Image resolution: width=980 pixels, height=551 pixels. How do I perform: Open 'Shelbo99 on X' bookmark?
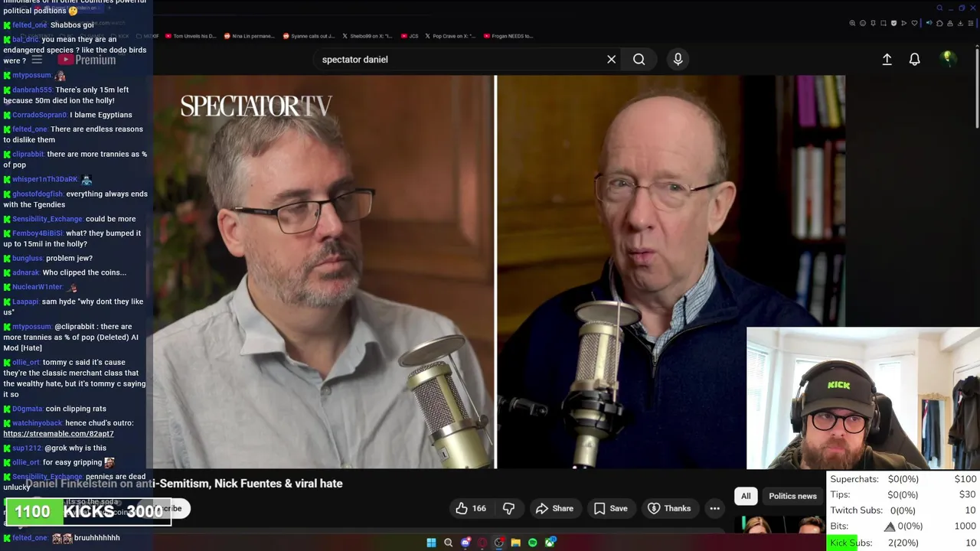[x=367, y=36]
